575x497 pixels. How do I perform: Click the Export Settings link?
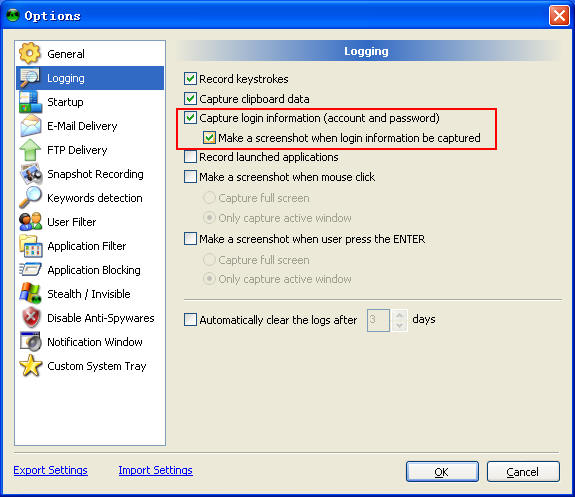coord(51,470)
